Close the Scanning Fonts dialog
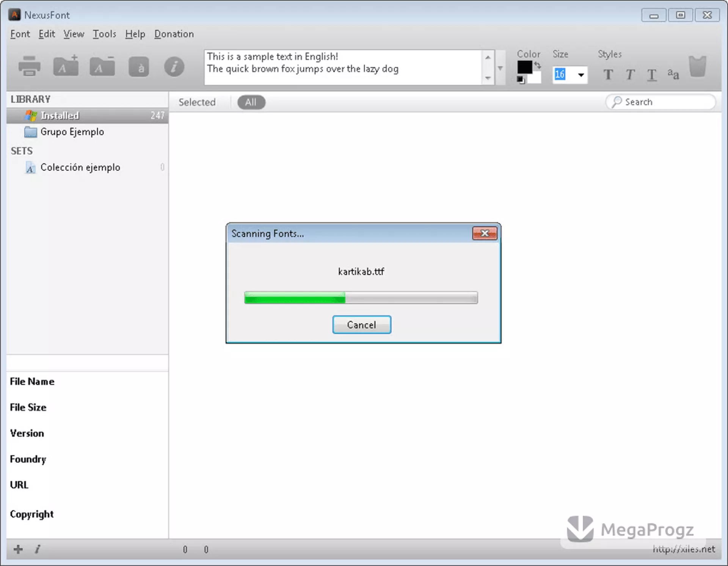This screenshot has height=566, width=728. pos(485,233)
